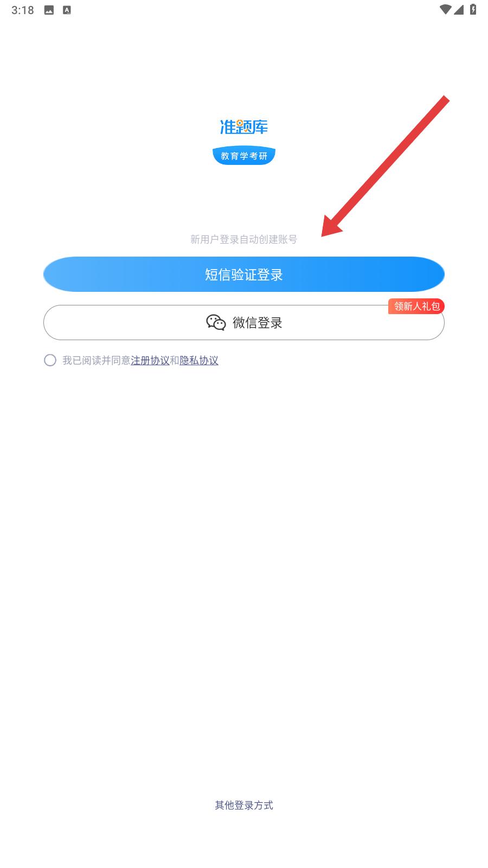Log in with 短信验证登录 button
Image resolution: width=488 pixels, height=868 pixels.
[244, 275]
